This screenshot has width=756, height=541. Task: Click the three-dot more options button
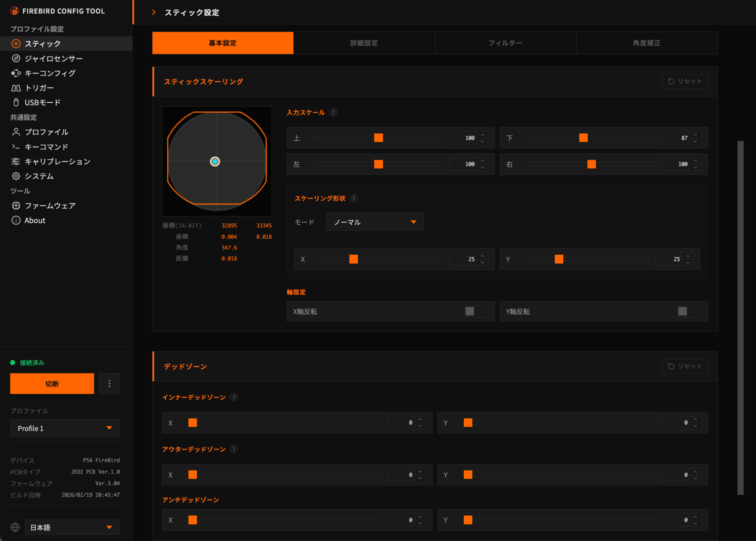point(109,384)
